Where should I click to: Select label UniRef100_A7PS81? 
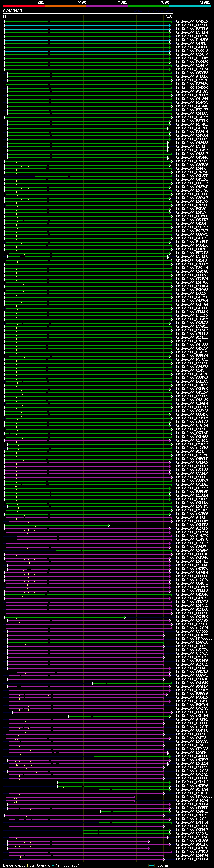192,161
